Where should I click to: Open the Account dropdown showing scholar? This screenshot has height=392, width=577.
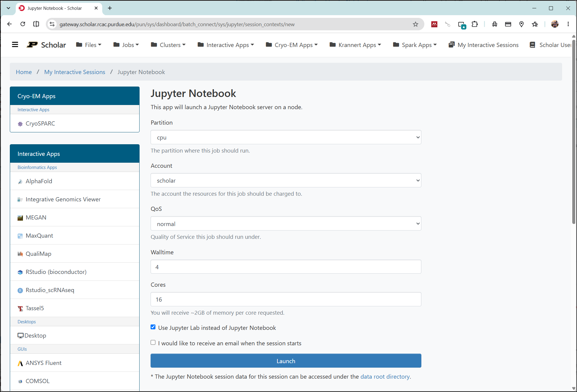pyautogui.click(x=286, y=180)
